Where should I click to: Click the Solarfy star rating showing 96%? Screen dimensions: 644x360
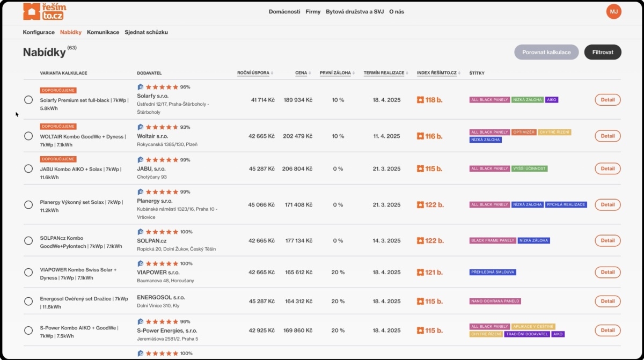(x=162, y=87)
